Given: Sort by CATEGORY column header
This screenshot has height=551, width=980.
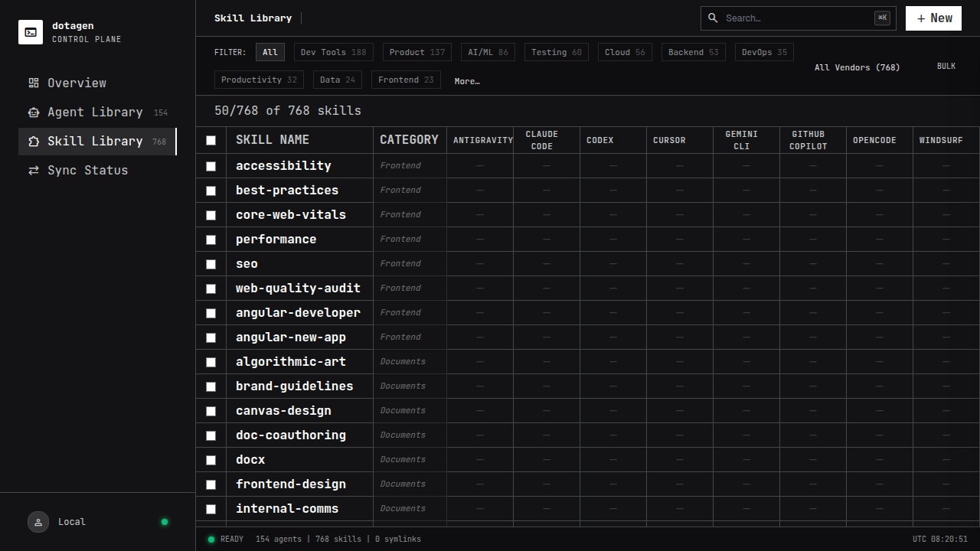Looking at the screenshot, I should (x=410, y=140).
